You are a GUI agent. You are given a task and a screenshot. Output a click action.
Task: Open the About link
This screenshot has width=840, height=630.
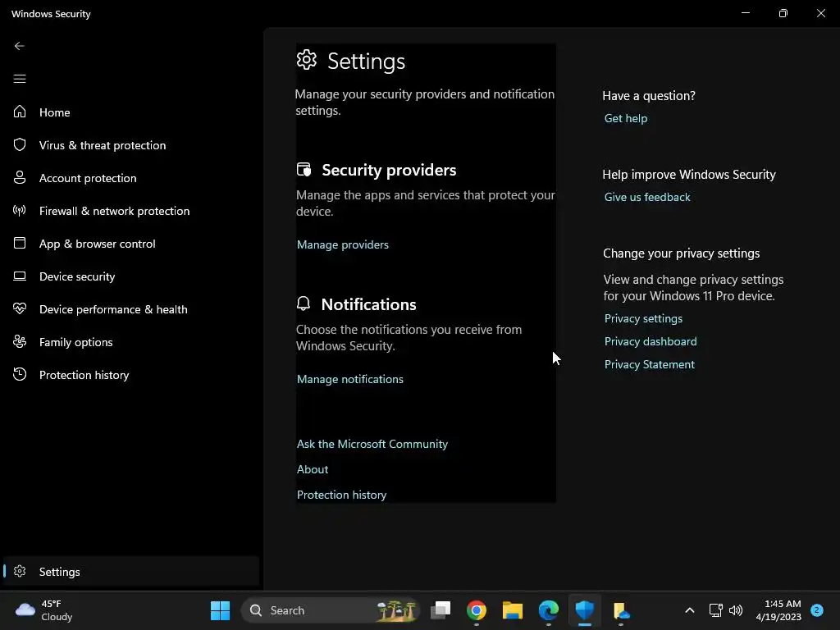(x=313, y=469)
